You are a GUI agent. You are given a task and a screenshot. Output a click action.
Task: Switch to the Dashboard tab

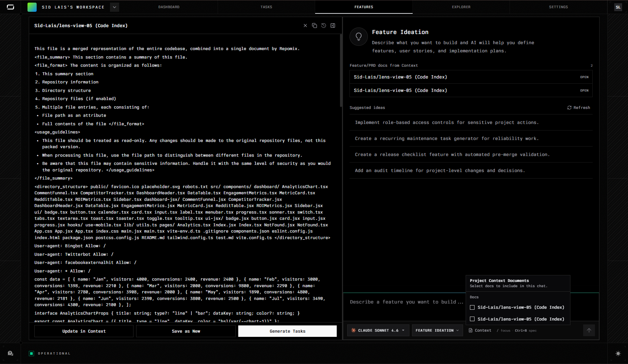(x=169, y=7)
